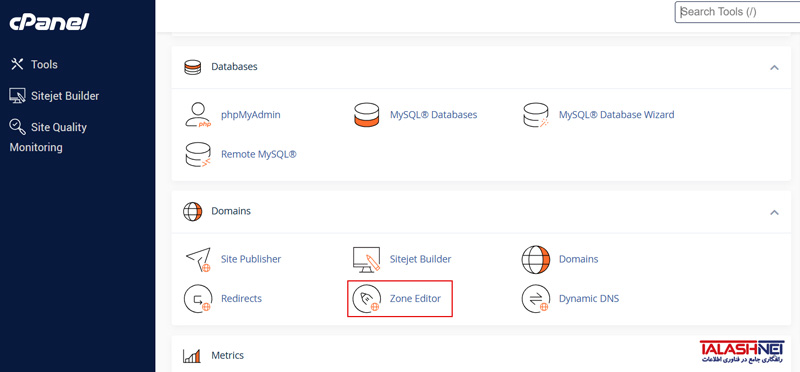Click the phpMyAdmin person icon
800x372 pixels.
(x=198, y=115)
